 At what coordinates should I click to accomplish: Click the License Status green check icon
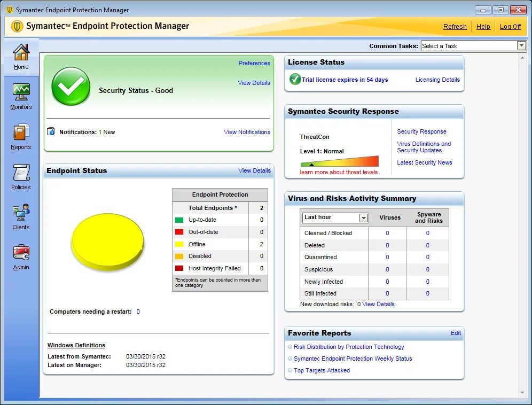point(295,79)
